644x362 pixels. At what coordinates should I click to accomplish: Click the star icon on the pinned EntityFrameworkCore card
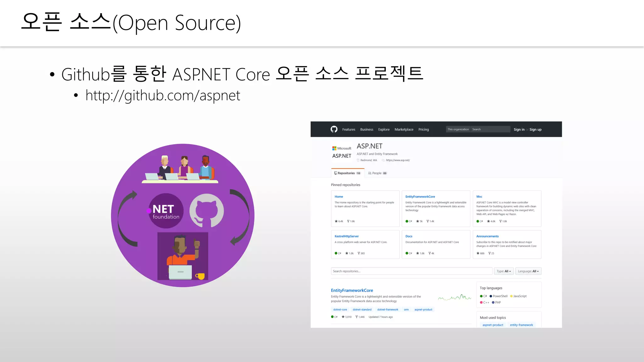coord(418,221)
